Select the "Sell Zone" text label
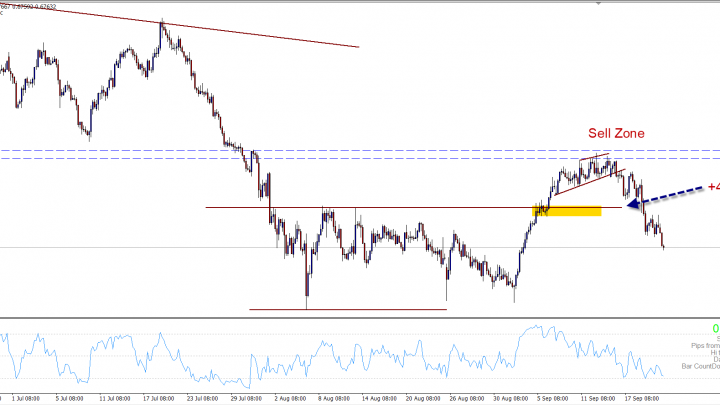This screenshot has height=405, width=720. pyautogui.click(x=615, y=133)
